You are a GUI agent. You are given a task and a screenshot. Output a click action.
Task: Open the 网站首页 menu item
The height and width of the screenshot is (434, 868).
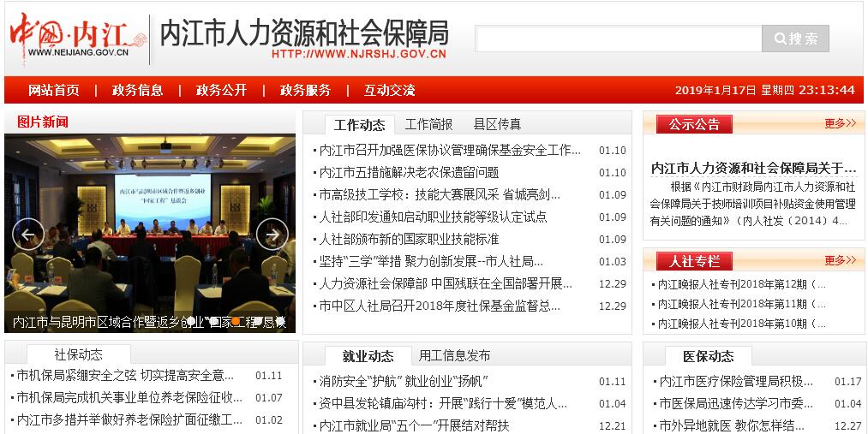pyautogui.click(x=54, y=90)
